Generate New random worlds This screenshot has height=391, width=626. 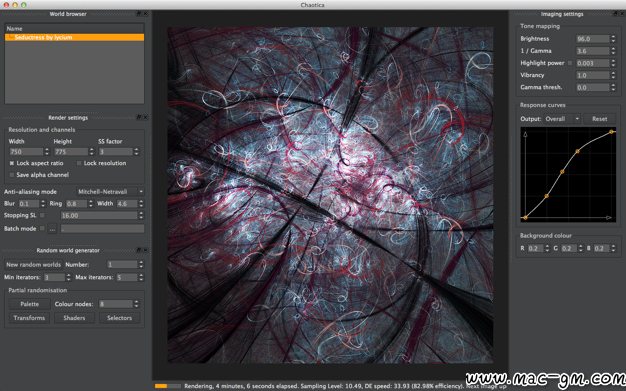tap(34, 264)
